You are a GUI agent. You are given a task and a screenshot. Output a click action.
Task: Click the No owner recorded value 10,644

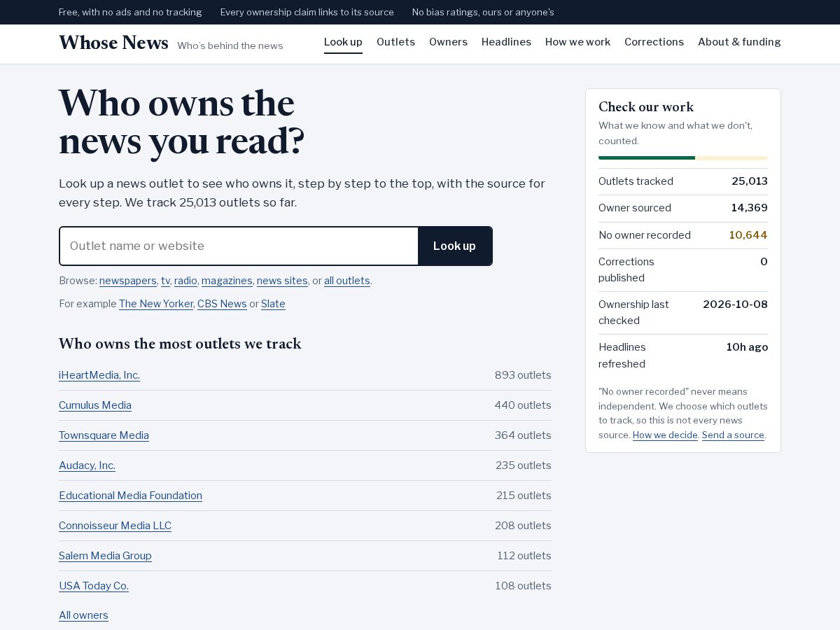[748, 235]
